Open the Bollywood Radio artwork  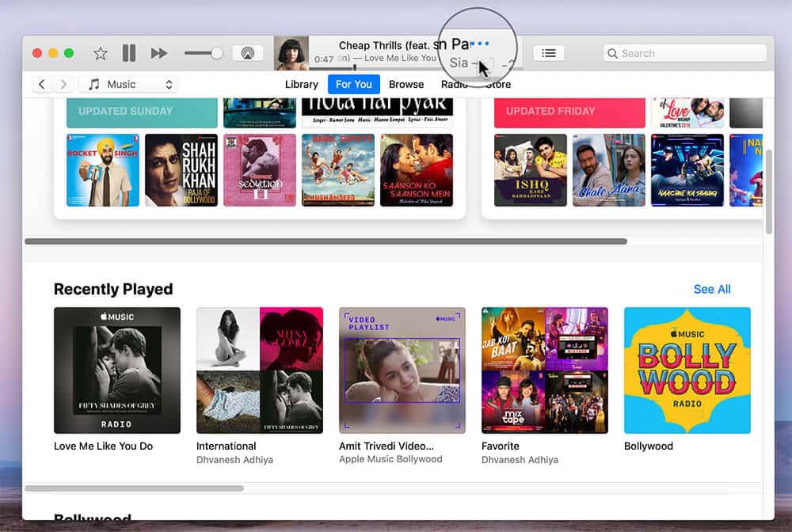(687, 370)
